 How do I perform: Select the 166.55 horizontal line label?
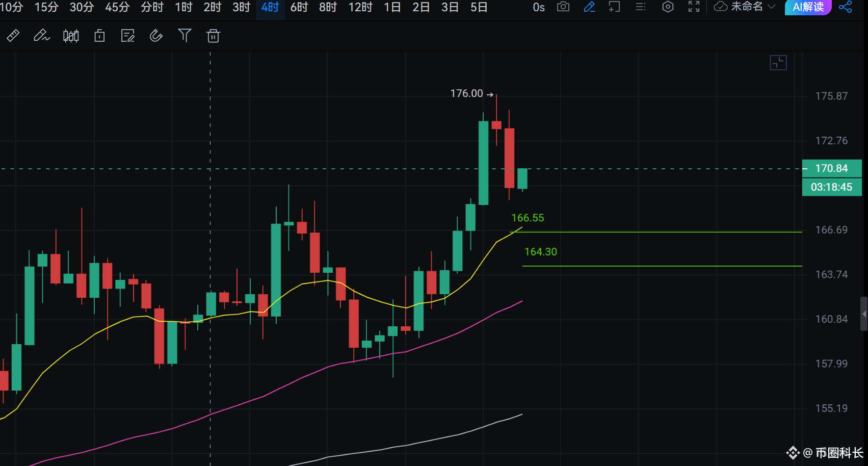point(528,218)
